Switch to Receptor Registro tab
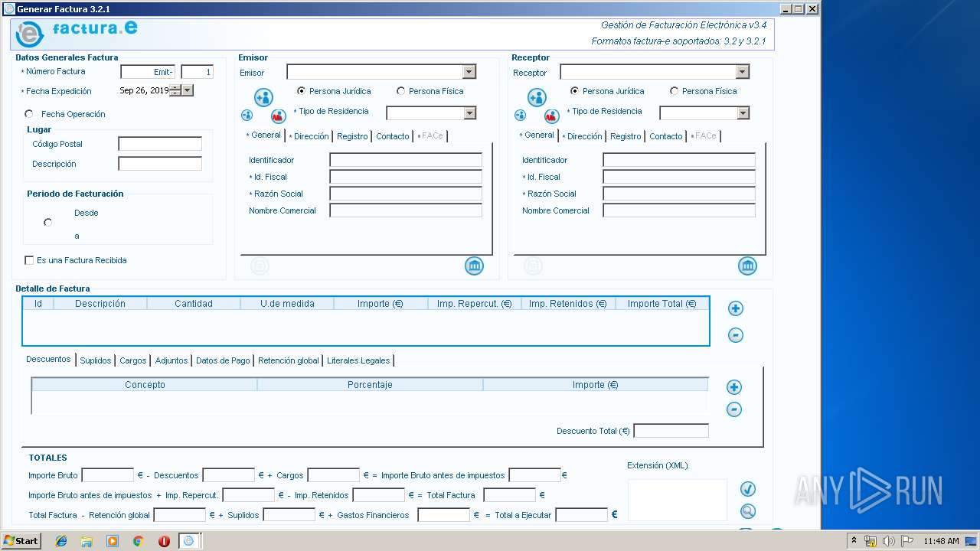 (626, 136)
